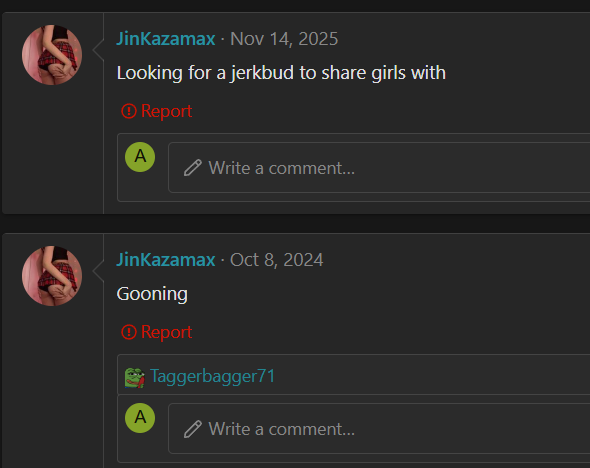The height and width of the screenshot is (468, 590).
Task: Click Taggerbagger71's Pepe frog avatar icon
Action: [135, 378]
